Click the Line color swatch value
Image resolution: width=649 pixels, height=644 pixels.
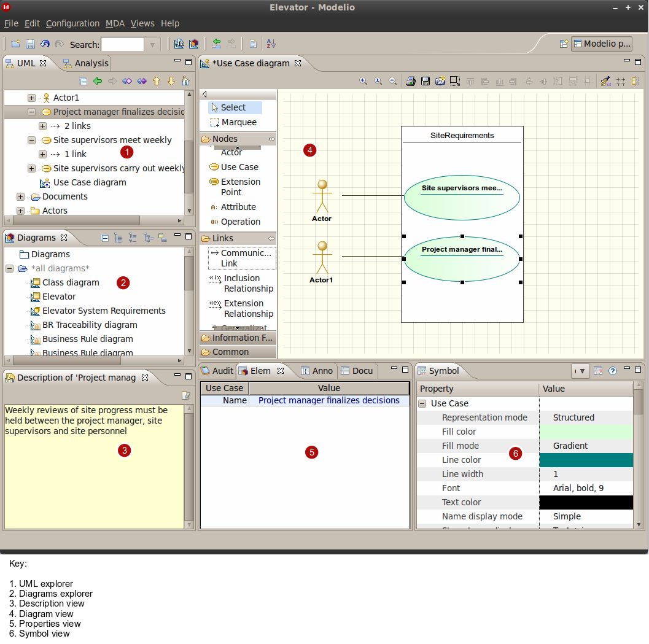coord(586,460)
